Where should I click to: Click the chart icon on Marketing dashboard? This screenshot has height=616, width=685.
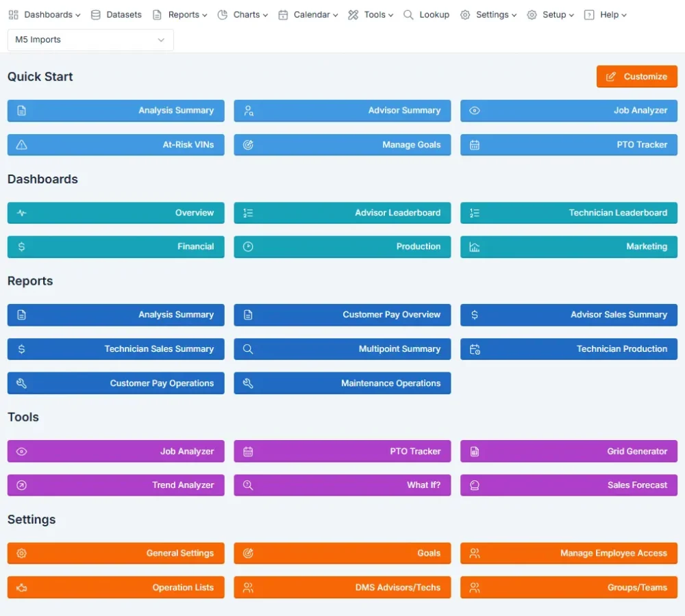pos(475,247)
